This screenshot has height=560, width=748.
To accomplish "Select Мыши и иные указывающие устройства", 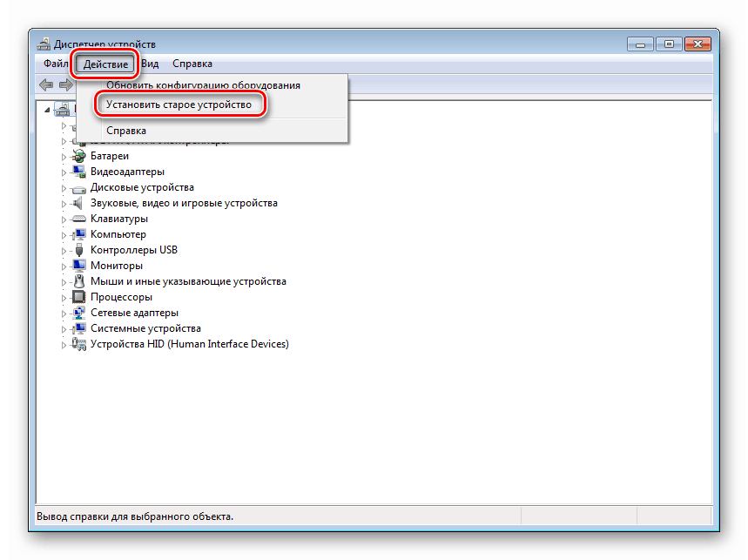I will (188, 281).
